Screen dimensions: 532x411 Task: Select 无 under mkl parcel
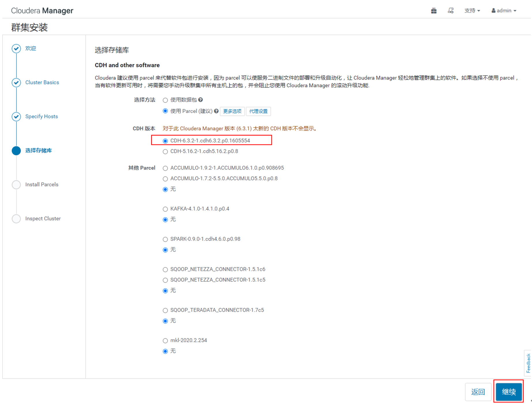165,351
